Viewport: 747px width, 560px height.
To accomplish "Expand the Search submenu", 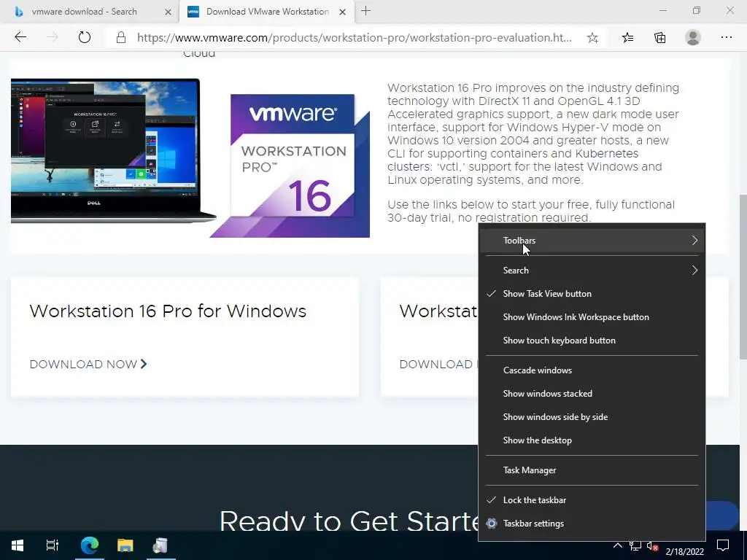I will [592, 271].
